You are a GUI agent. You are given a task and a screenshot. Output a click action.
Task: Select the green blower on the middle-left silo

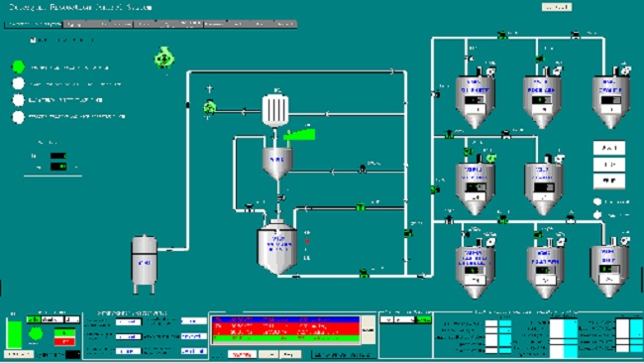tap(490, 158)
